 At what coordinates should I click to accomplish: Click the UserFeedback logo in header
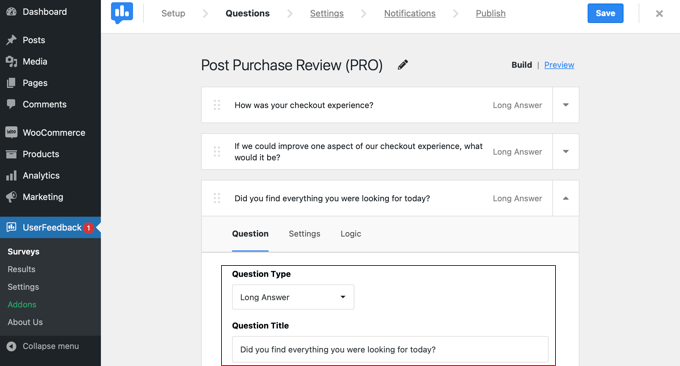pyautogui.click(x=122, y=13)
